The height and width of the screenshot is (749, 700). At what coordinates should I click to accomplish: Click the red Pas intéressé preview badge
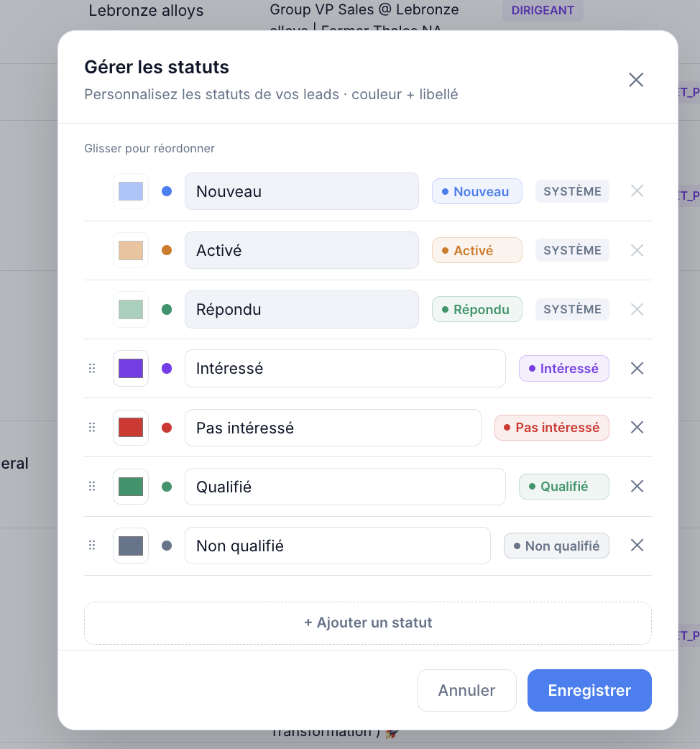click(x=552, y=428)
